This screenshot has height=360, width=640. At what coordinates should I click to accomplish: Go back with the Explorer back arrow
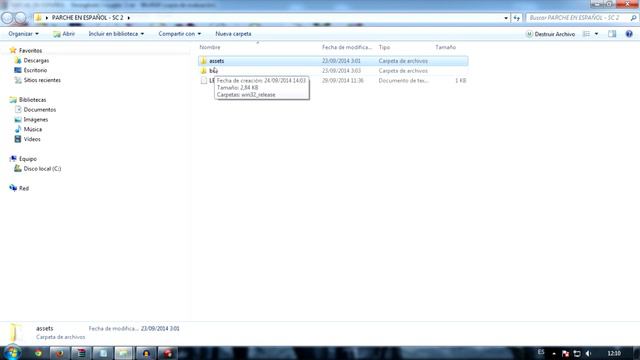coord(7,18)
